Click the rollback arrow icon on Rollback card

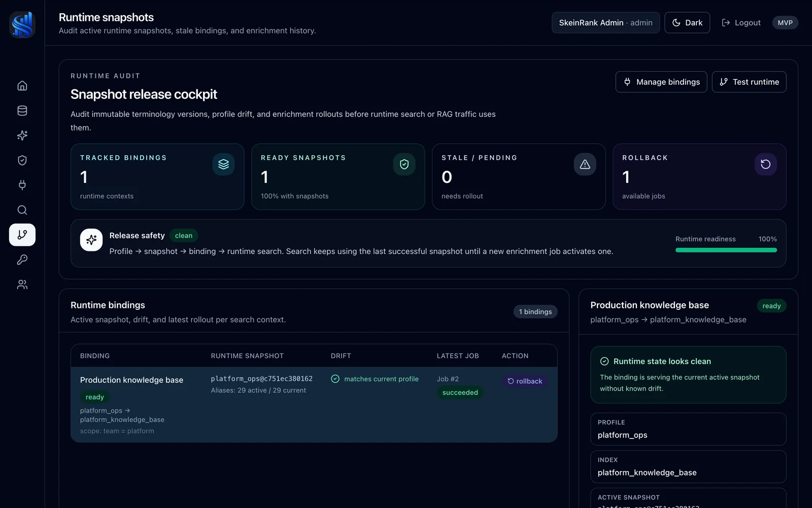(x=765, y=164)
